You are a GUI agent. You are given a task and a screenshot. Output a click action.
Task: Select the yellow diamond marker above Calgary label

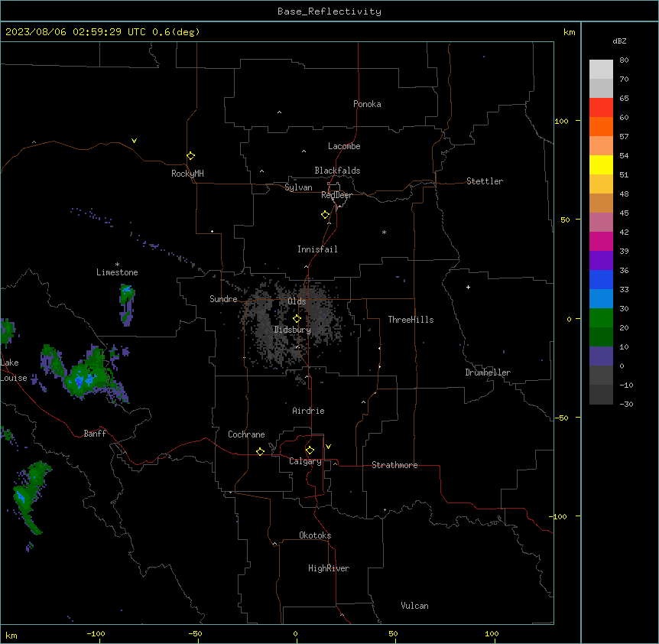coord(310,450)
